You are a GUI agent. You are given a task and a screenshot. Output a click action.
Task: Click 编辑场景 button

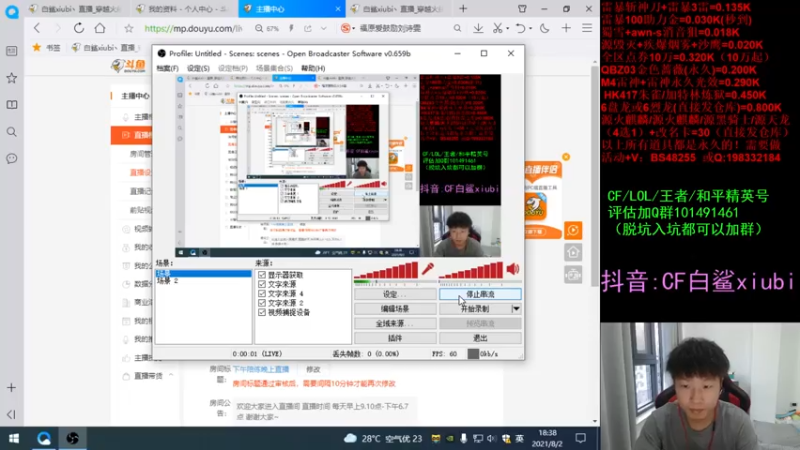[395, 309]
